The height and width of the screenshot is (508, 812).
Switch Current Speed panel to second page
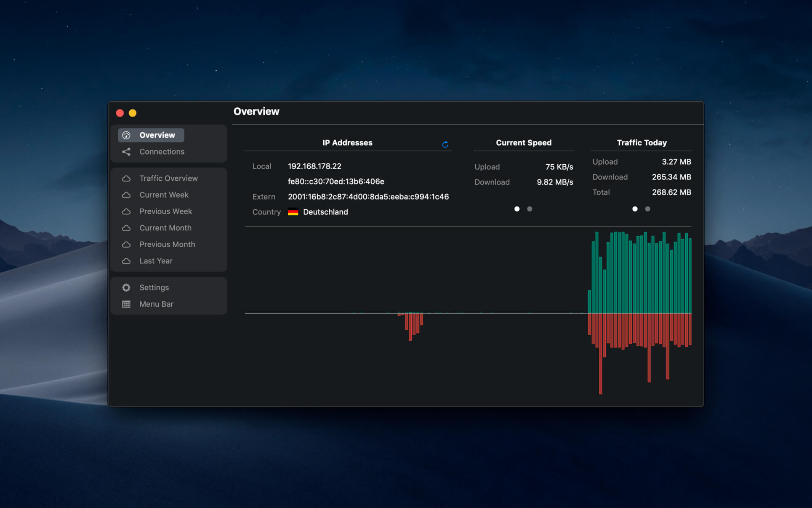(530, 209)
